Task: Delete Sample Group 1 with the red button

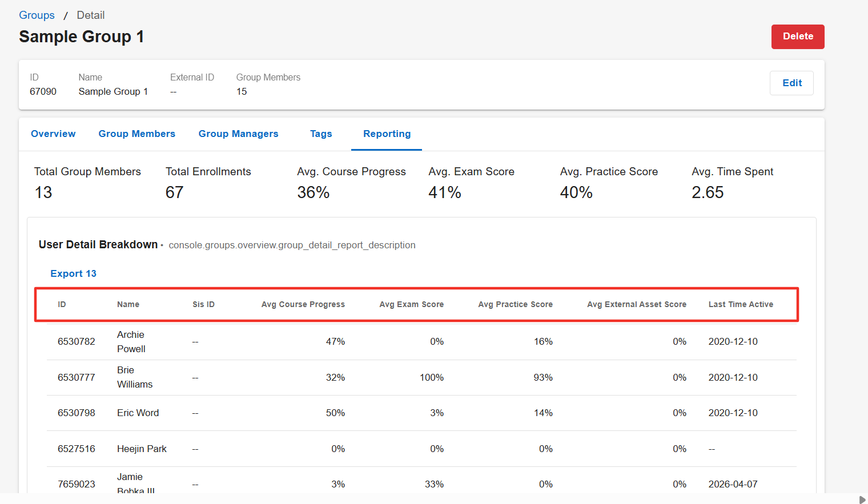Action: coord(798,37)
